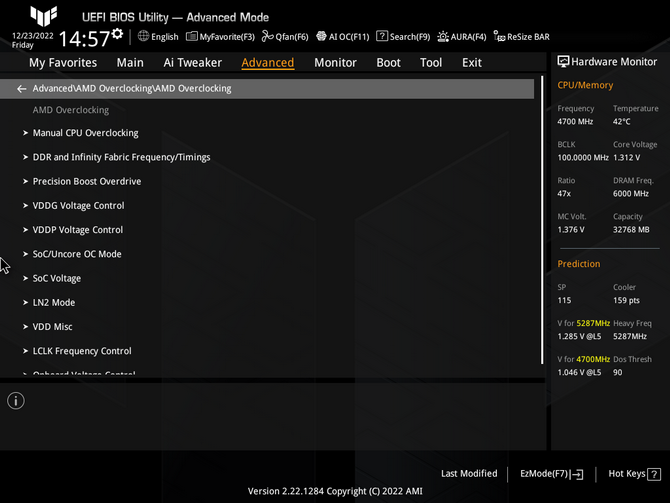Image resolution: width=670 pixels, height=503 pixels.
Task: Select the Advanced tab
Action: click(267, 63)
